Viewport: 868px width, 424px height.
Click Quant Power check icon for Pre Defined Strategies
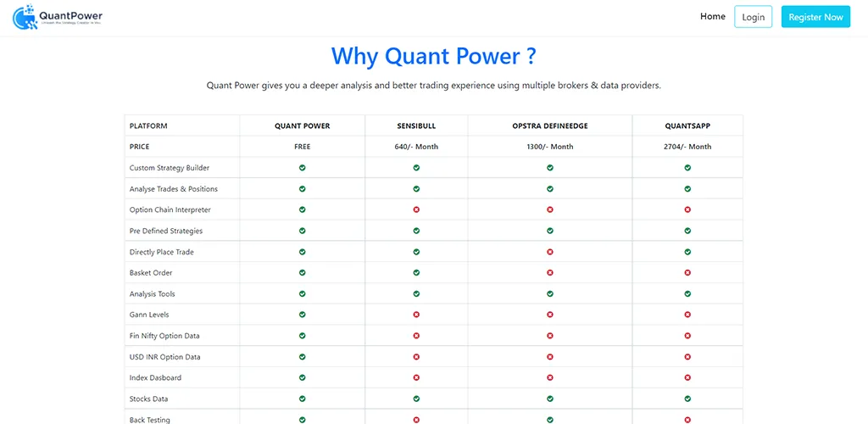303,231
